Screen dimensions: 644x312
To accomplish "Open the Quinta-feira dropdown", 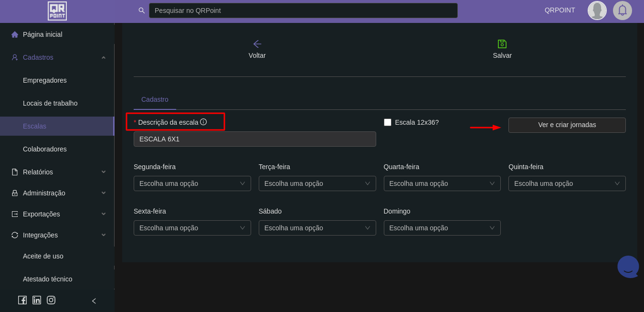I will point(567,183).
